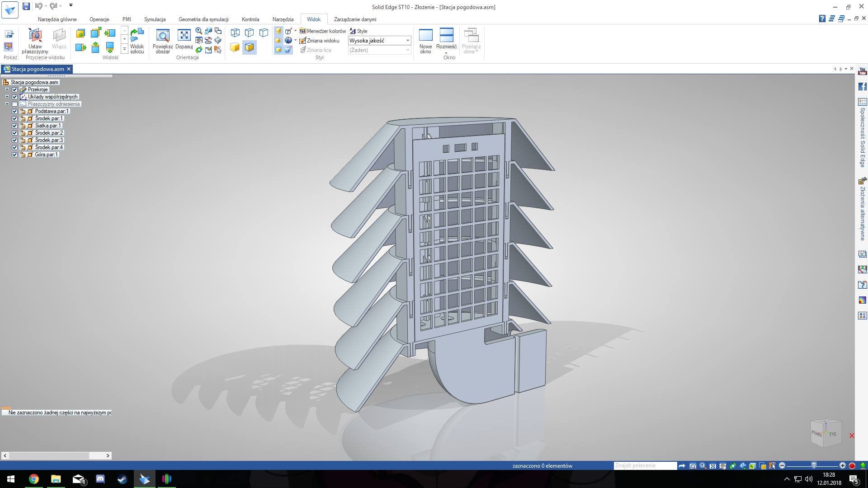Open the document tab list dropdown arrow
Screen dimensions: 868x488
[846, 69]
